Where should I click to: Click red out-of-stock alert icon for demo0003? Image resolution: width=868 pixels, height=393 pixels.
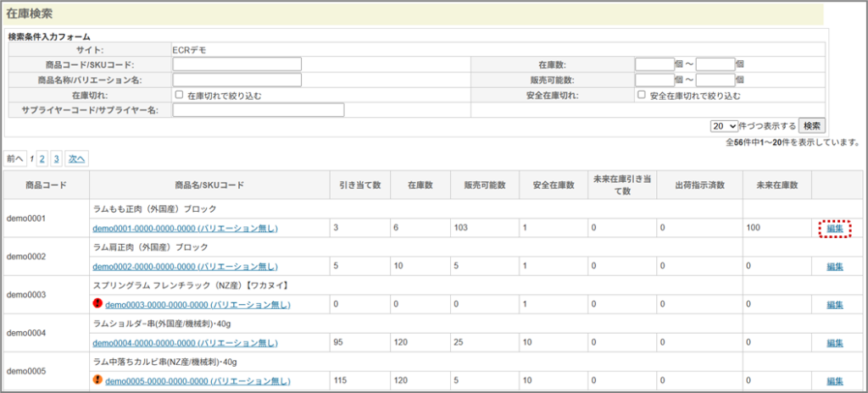pyautogui.click(x=97, y=304)
